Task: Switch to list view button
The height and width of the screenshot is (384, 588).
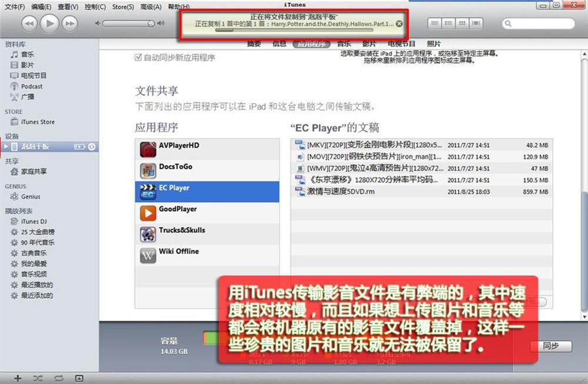Action: pos(435,24)
